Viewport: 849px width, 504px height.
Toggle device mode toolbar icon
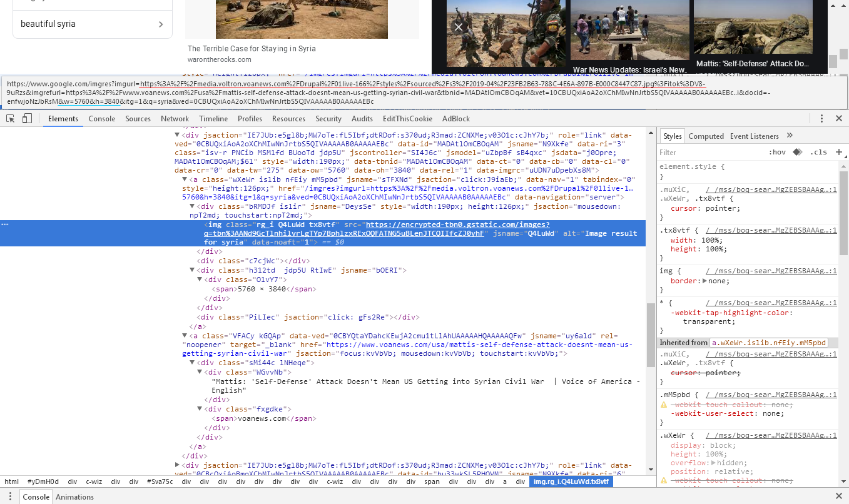click(27, 119)
